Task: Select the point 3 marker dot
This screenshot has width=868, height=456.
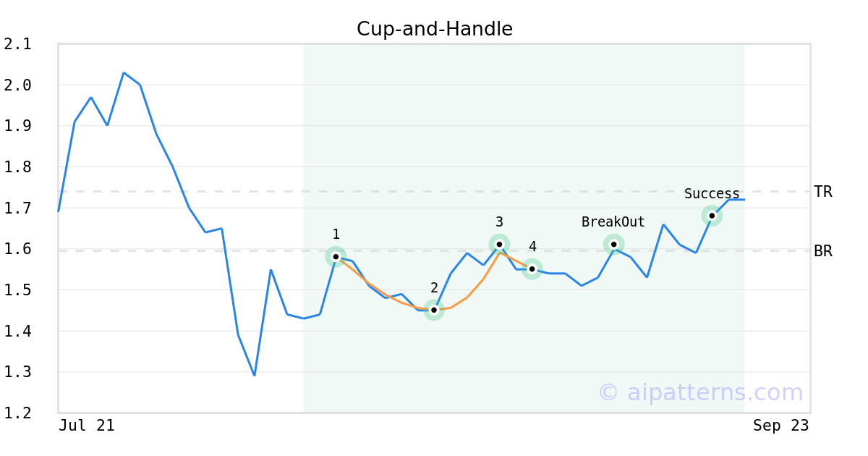Action: coord(499,244)
